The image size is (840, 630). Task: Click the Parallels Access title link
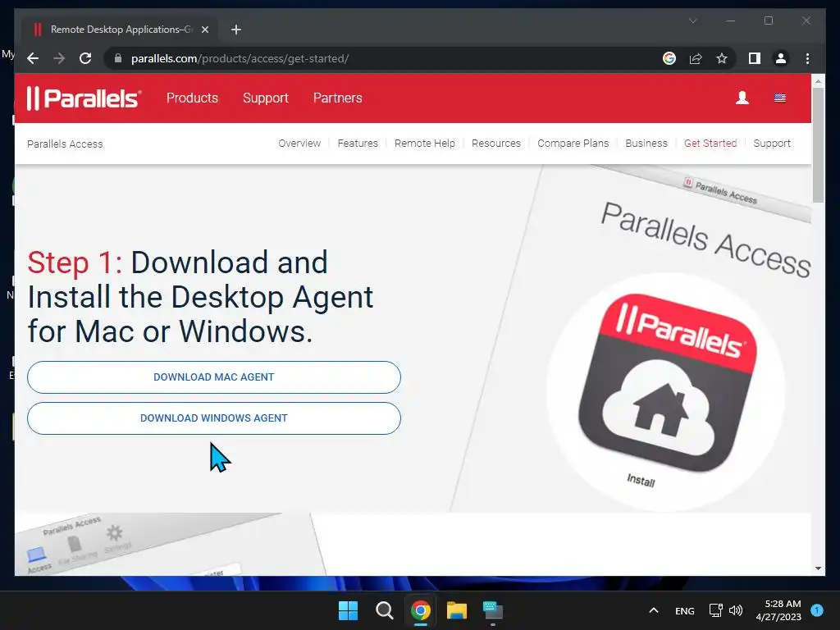[x=65, y=144]
